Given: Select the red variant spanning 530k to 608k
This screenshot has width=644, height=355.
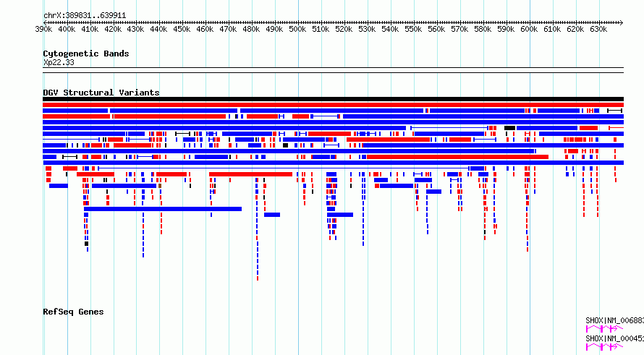Looking at the screenshot, I should click(x=457, y=157).
